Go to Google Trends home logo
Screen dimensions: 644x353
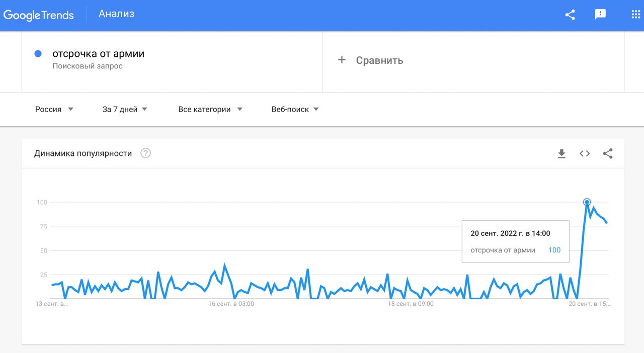(x=39, y=15)
